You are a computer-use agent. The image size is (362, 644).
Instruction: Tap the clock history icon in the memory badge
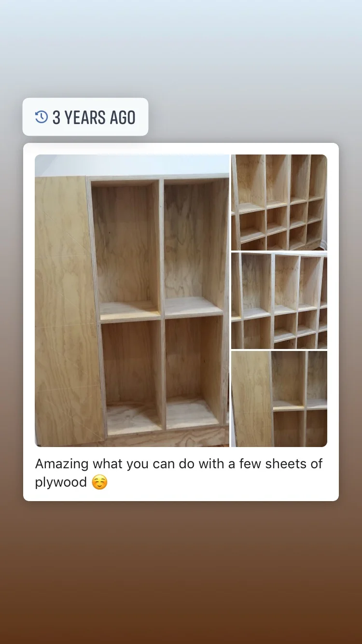[42, 117]
